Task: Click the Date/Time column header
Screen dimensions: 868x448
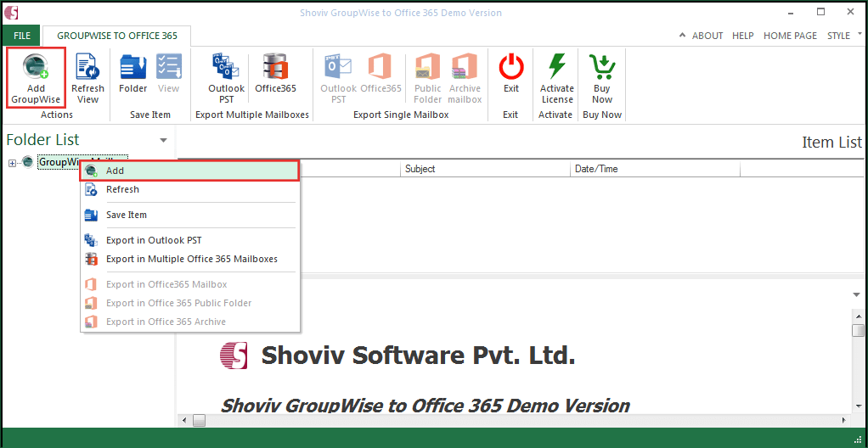Action: [655, 169]
